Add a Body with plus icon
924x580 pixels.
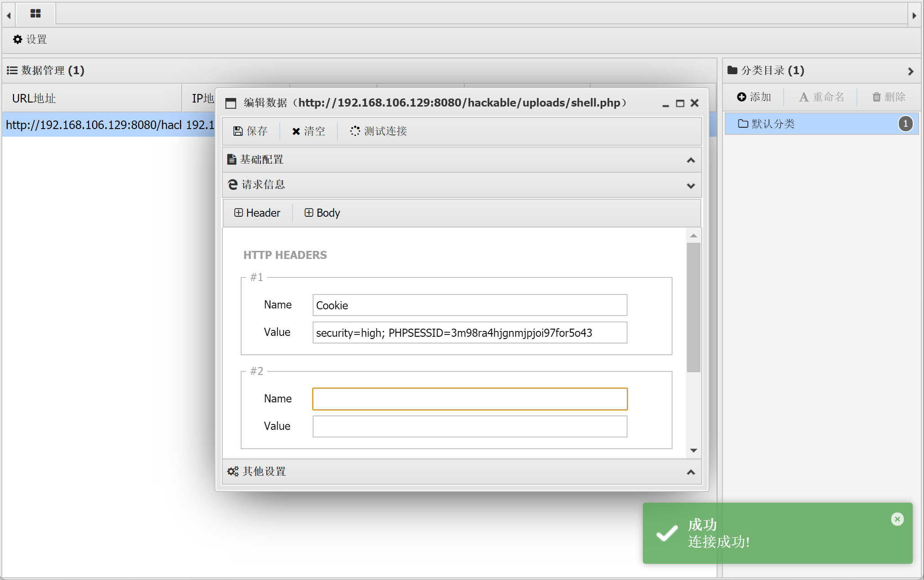point(309,213)
